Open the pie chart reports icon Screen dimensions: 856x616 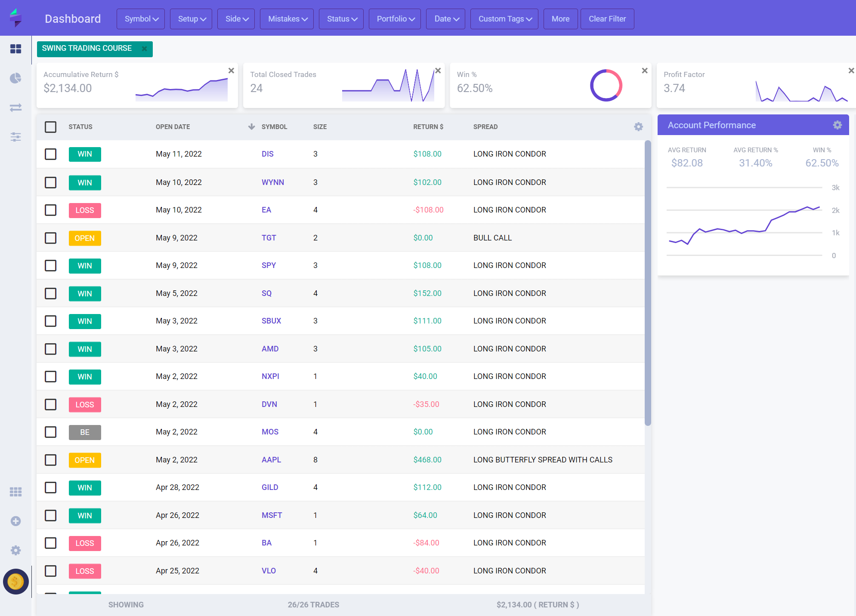tap(15, 78)
